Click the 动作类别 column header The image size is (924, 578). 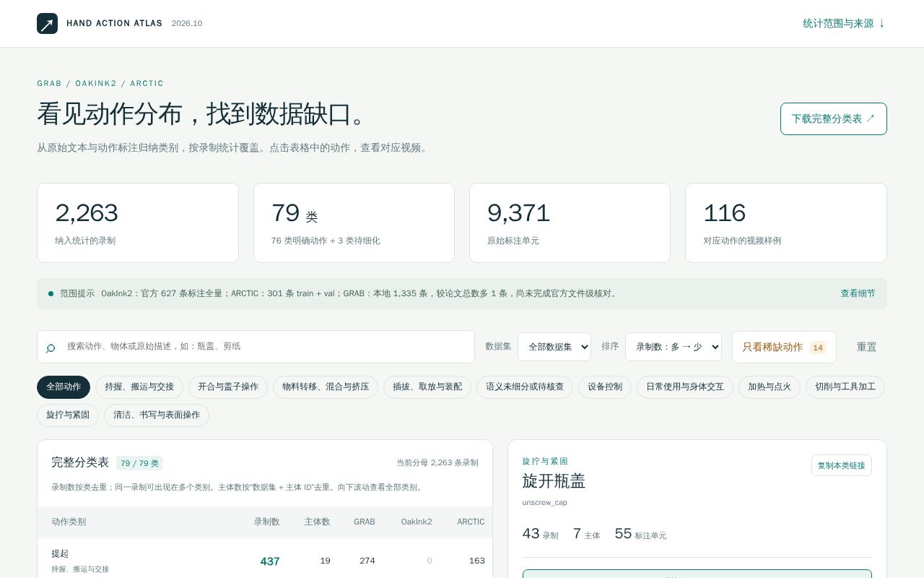point(69,522)
